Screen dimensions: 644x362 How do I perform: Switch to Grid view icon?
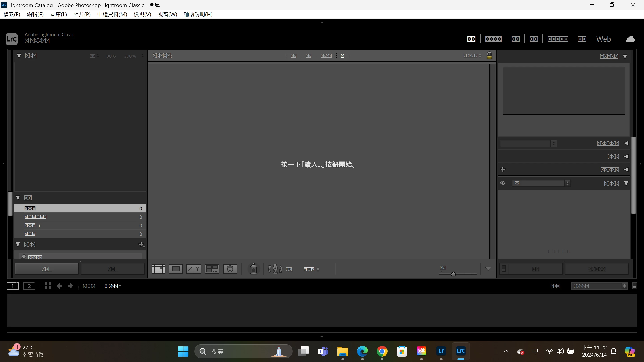pos(158,269)
